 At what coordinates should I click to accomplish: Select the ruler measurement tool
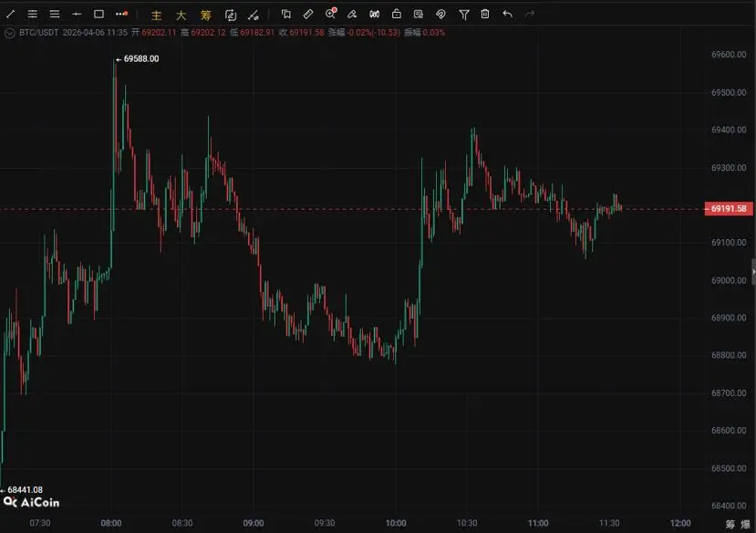point(308,14)
